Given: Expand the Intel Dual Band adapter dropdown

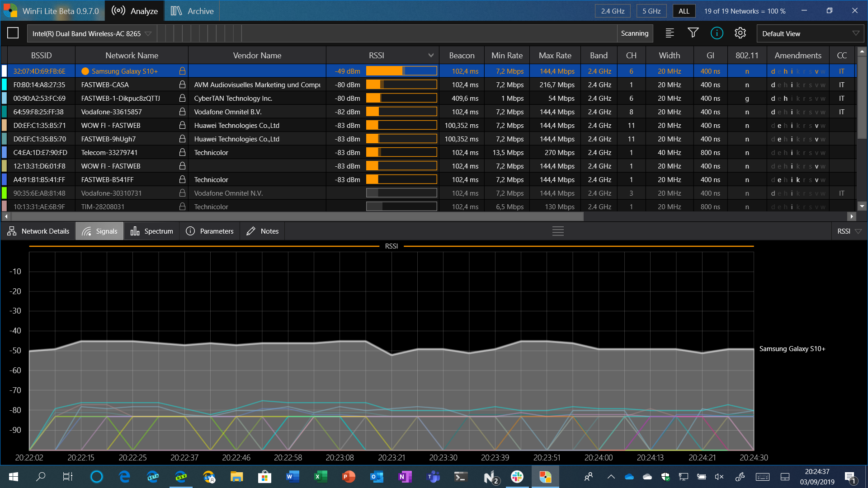Looking at the screenshot, I should 92,33.
